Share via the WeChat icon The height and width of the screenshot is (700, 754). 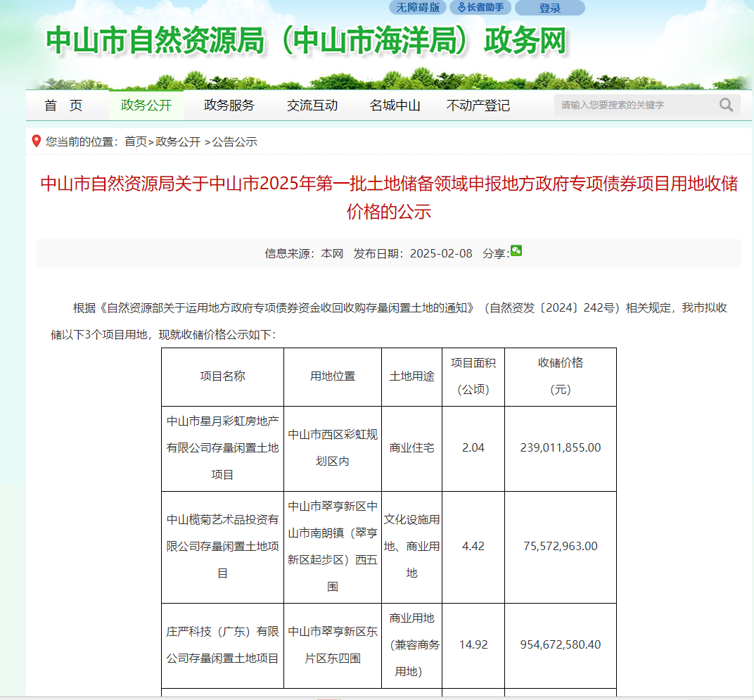[516, 250]
